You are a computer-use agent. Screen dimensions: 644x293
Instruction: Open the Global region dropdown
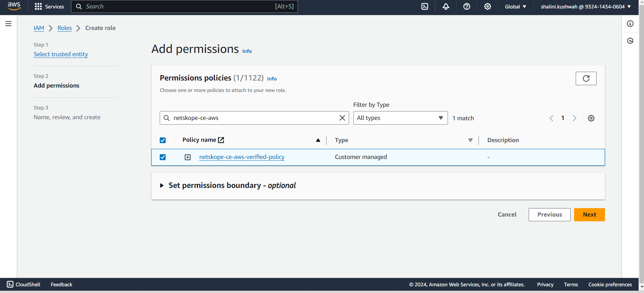[x=515, y=6]
